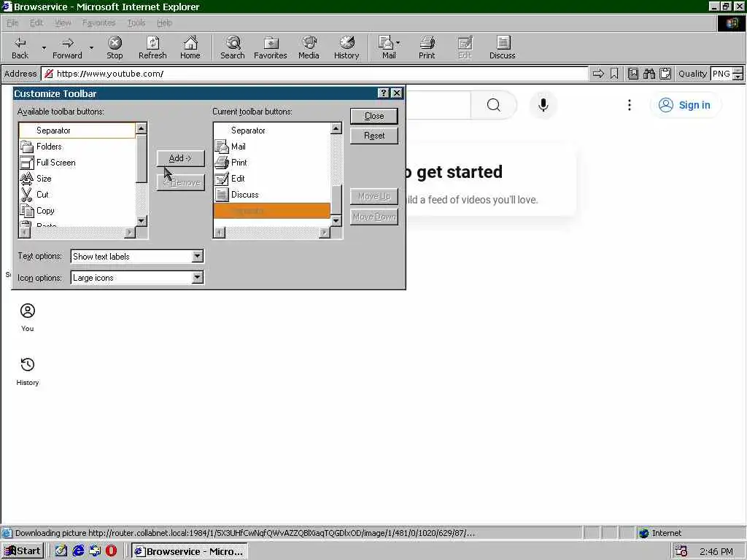This screenshot has height=560, width=747.
Task: Select Discuss in current toolbar buttons
Action: pos(272,194)
